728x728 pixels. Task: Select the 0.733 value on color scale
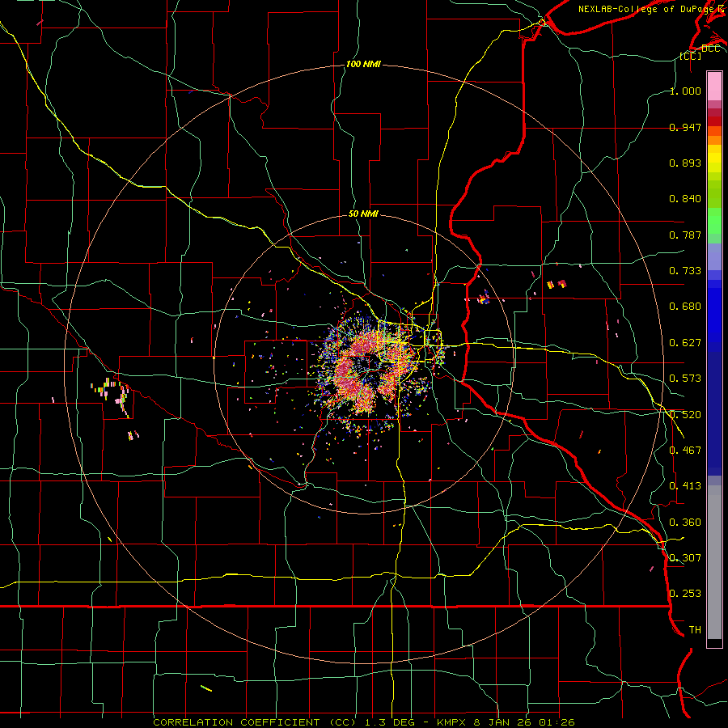coord(685,271)
